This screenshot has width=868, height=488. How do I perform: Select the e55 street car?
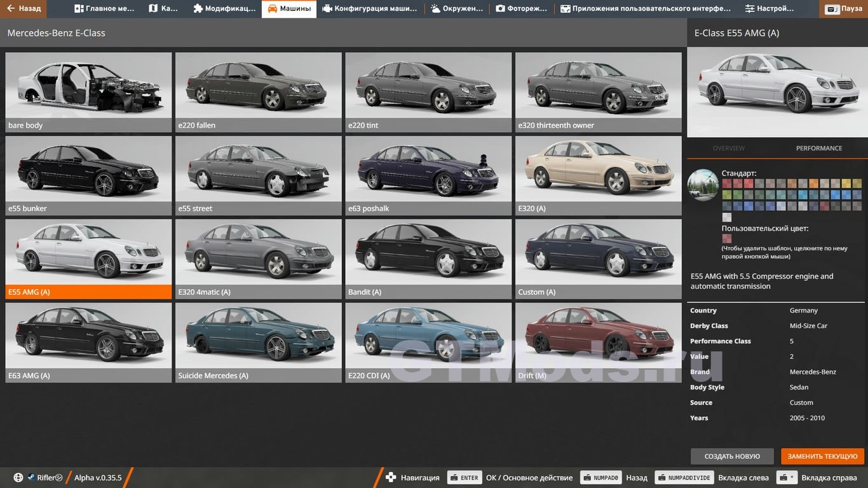click(259, 175)
